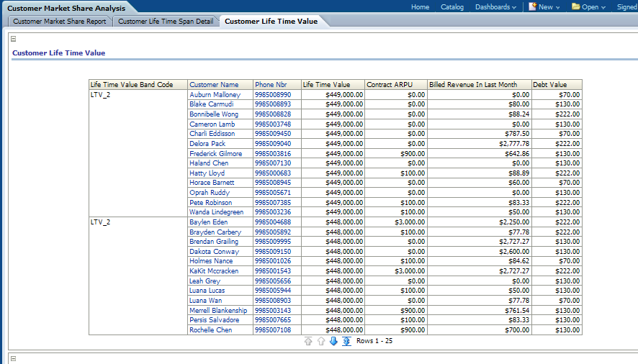Screen dimensions: 638x364
Task: Switch to Customer Market Share Report tab
Action: (59, 22)
